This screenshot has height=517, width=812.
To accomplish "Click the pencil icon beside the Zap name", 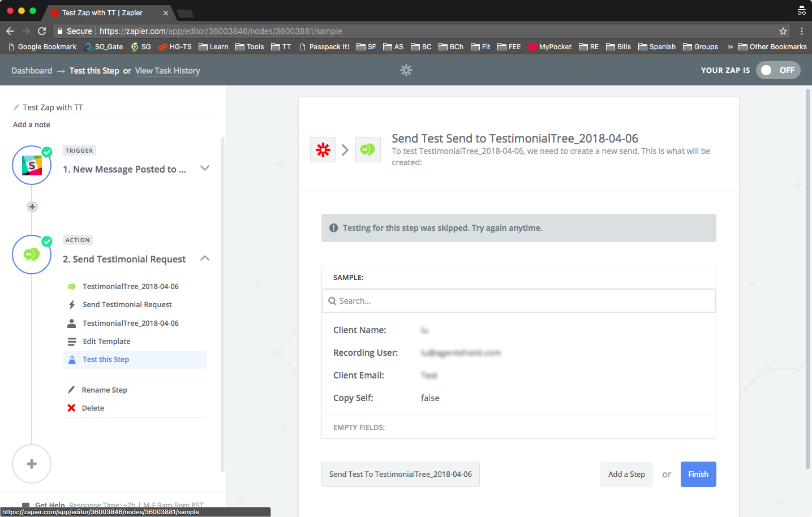I will [x=16, y=107].
